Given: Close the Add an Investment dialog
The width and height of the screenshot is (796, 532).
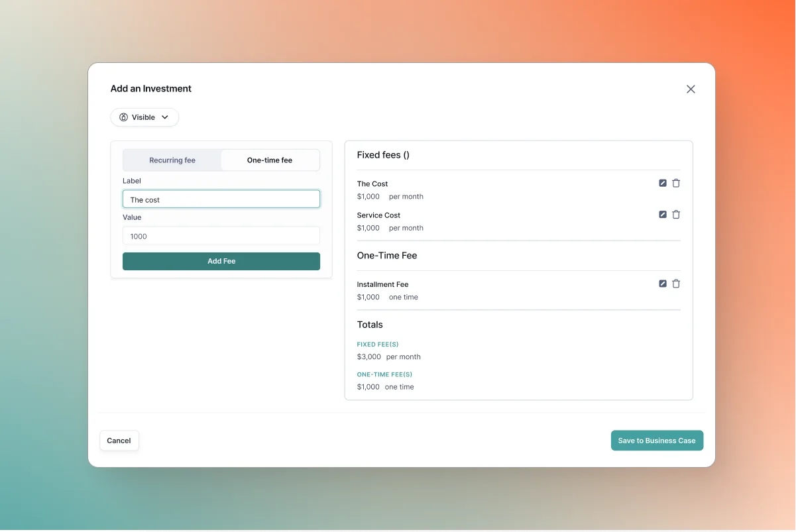Looking at the screenshot, I should pos(691,89).
